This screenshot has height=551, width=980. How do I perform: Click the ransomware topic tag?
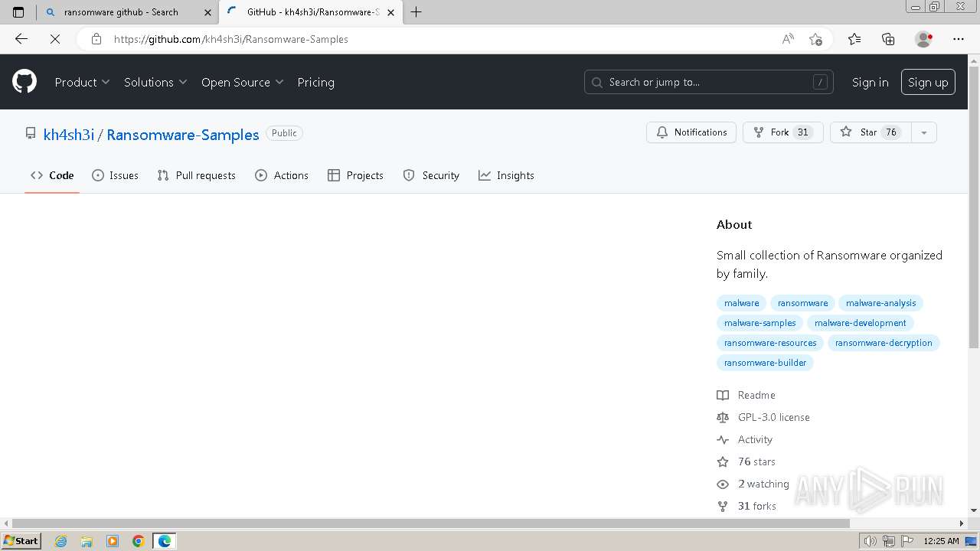pos(802,303)
